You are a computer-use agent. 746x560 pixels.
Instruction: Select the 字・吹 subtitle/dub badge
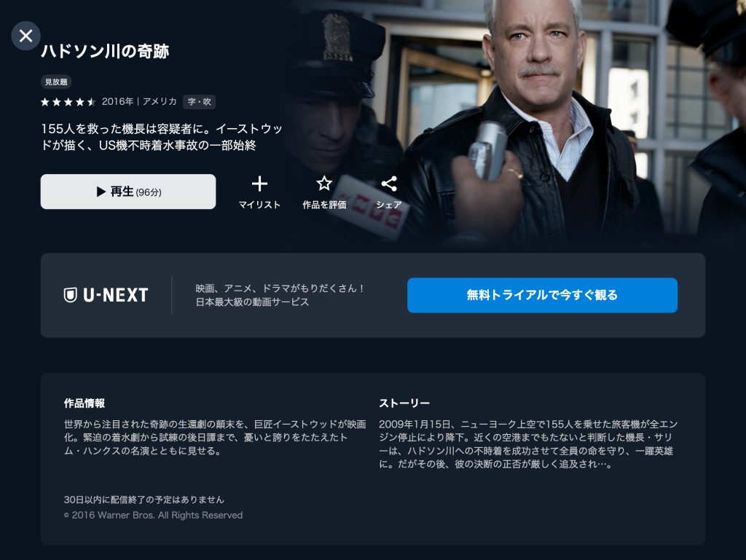click(200, 102)
